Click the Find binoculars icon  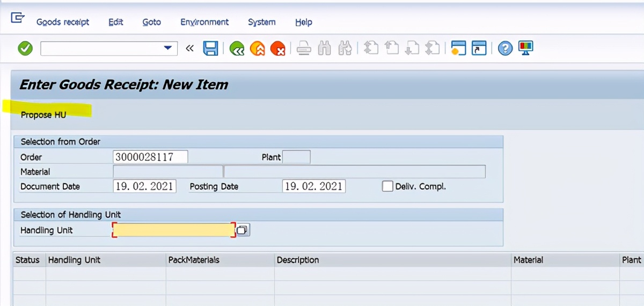pyautogui.click(x=324, y=49)
